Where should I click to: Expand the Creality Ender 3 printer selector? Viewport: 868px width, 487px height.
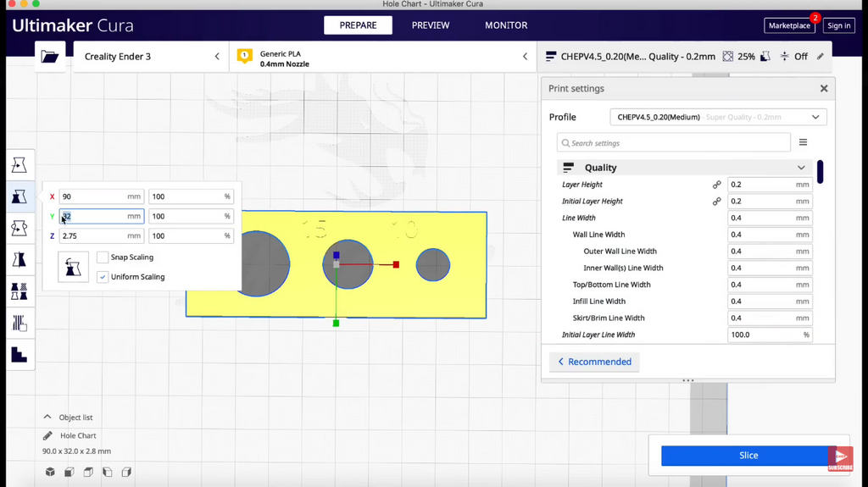pyautogui.click(x=151, y=57)
